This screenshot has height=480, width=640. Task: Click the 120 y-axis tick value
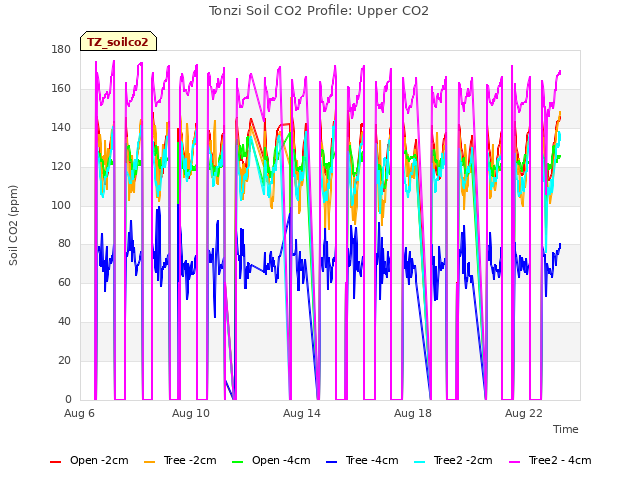(61, 167)
